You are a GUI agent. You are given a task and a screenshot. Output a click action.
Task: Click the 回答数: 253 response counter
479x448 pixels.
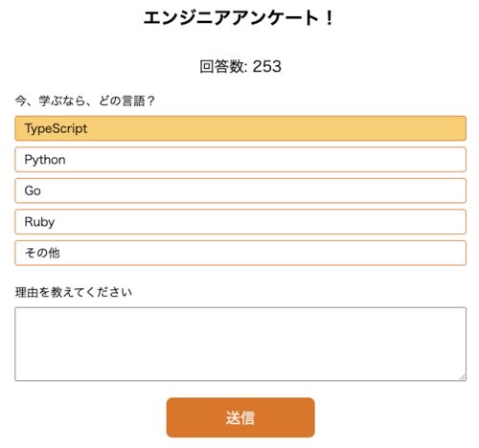click(240, 66)
